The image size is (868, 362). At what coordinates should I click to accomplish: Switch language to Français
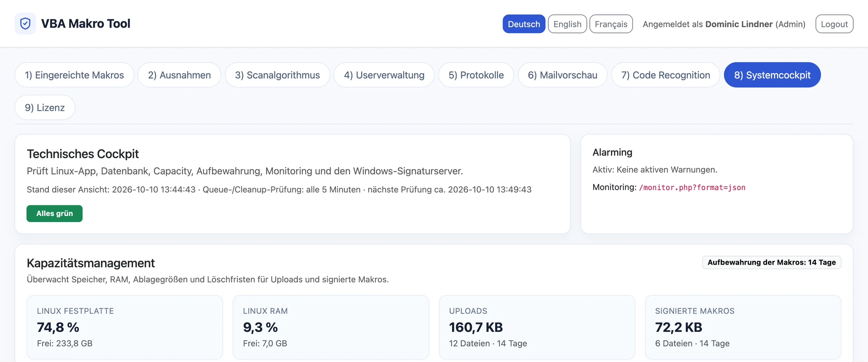(x=611, y=24)
